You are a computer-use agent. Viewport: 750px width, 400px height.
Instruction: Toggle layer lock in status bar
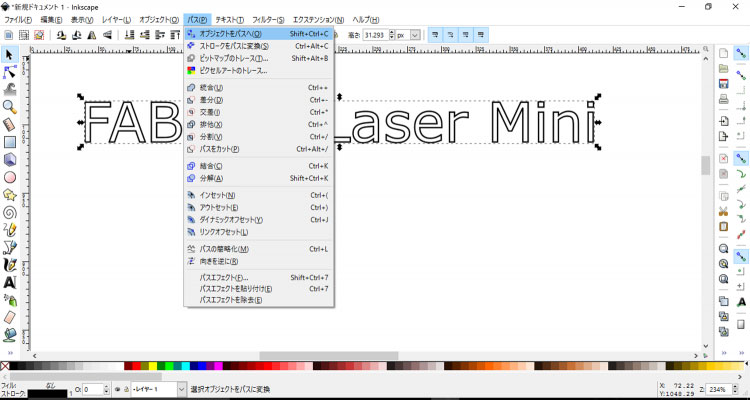click(x=126, y=389)
